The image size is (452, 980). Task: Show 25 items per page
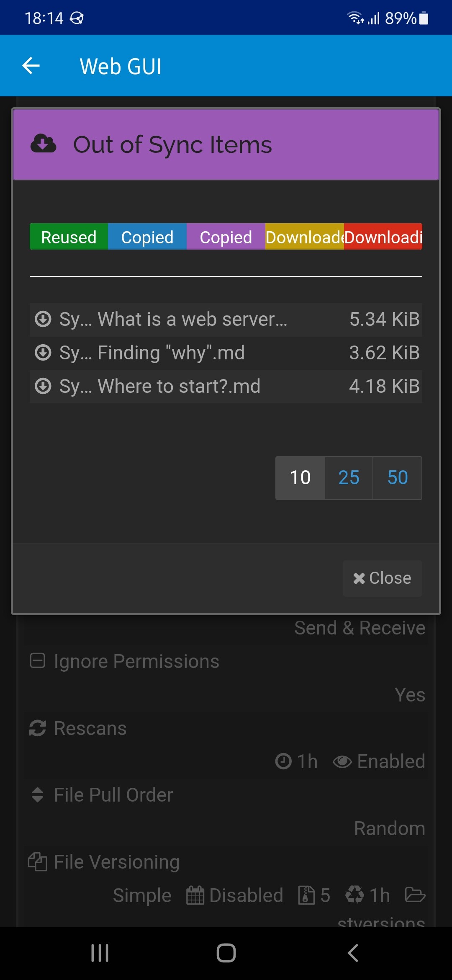coord(349,478)
